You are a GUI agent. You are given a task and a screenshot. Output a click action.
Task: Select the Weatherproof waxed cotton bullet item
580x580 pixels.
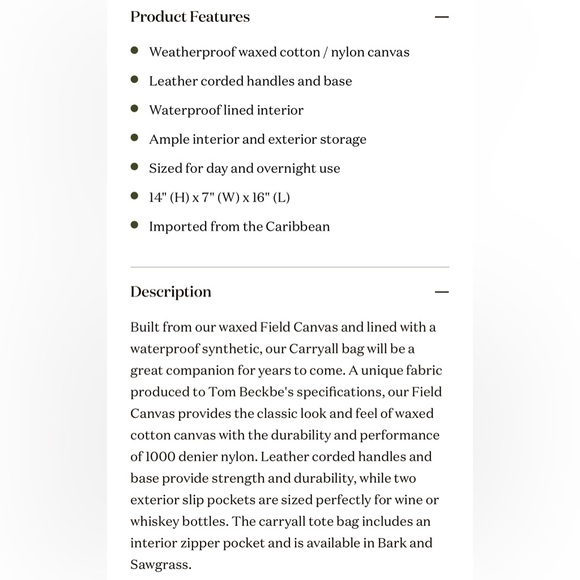pyautogui.click(x=279, y=52)
